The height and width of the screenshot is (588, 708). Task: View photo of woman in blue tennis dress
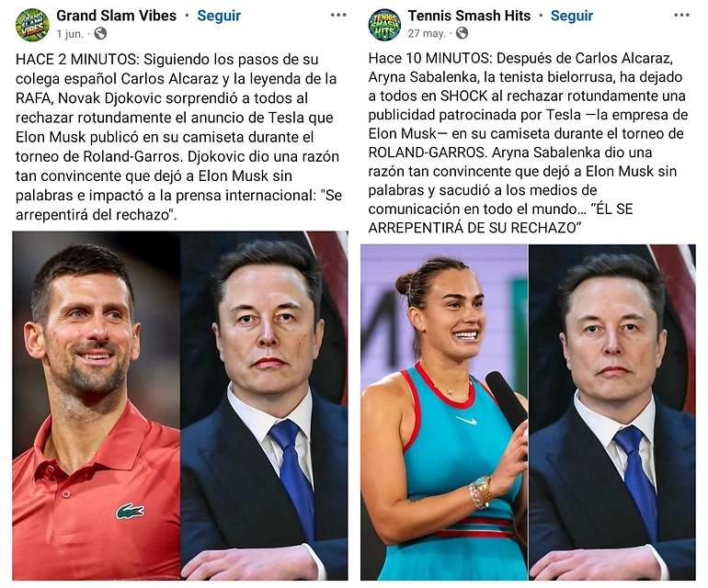pyautogui.click(x=444, y=413)
